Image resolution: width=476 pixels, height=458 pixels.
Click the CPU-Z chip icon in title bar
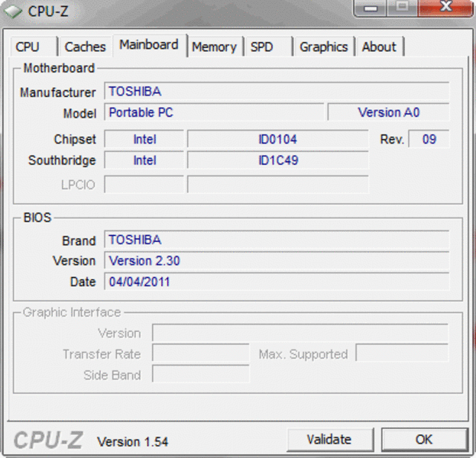pyautogui.click(x=13, y=11)
